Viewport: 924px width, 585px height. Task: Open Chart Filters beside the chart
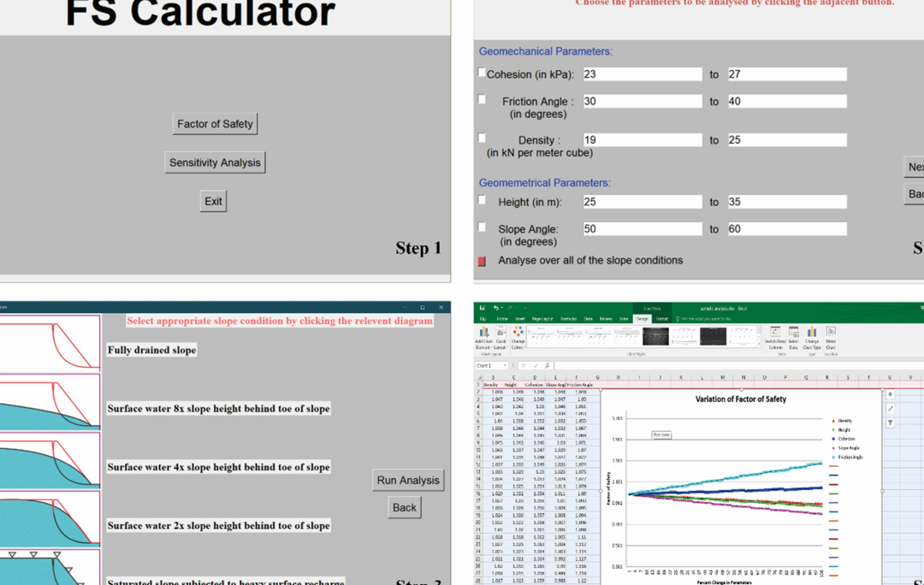(889, 424)
